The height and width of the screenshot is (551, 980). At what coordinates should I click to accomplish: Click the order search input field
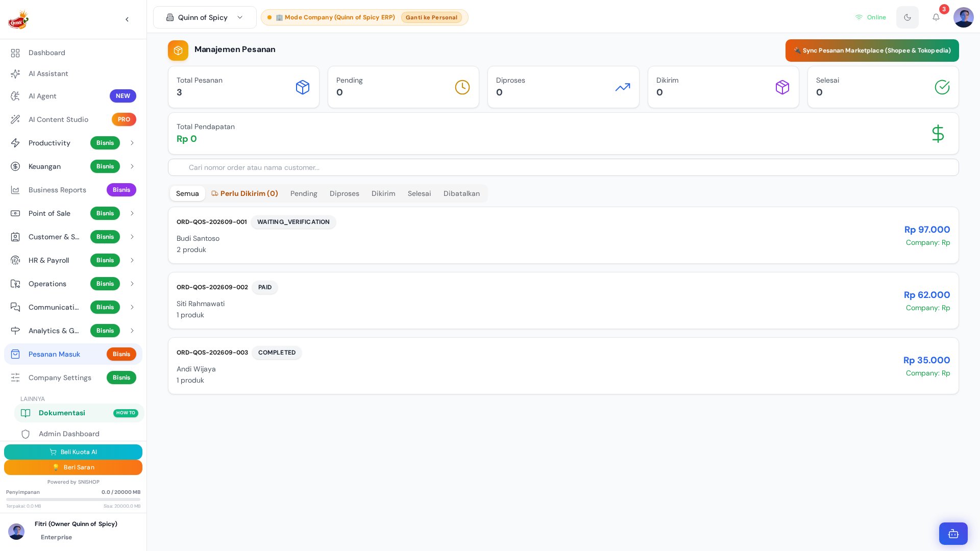click(563, 167)
